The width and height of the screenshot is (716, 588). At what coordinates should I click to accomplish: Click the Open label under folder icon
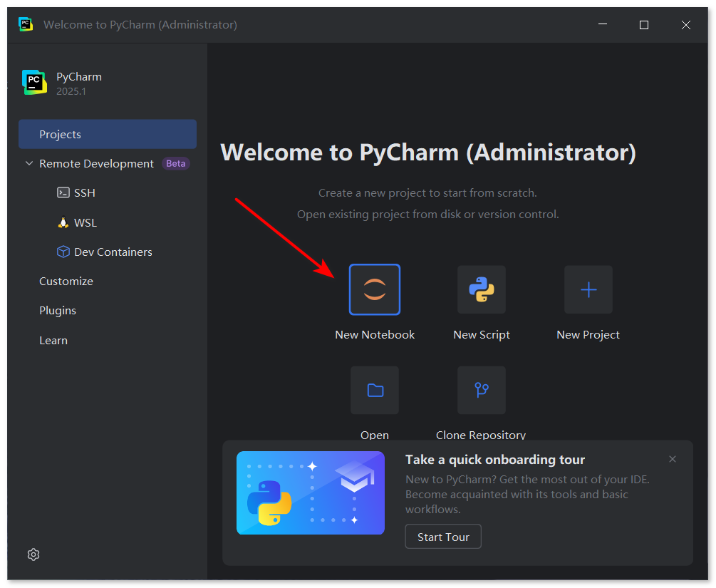tap(375, 435)
